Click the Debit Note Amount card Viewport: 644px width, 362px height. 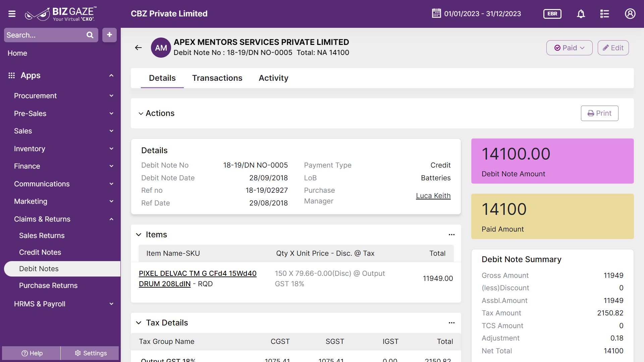coord(552,161)
